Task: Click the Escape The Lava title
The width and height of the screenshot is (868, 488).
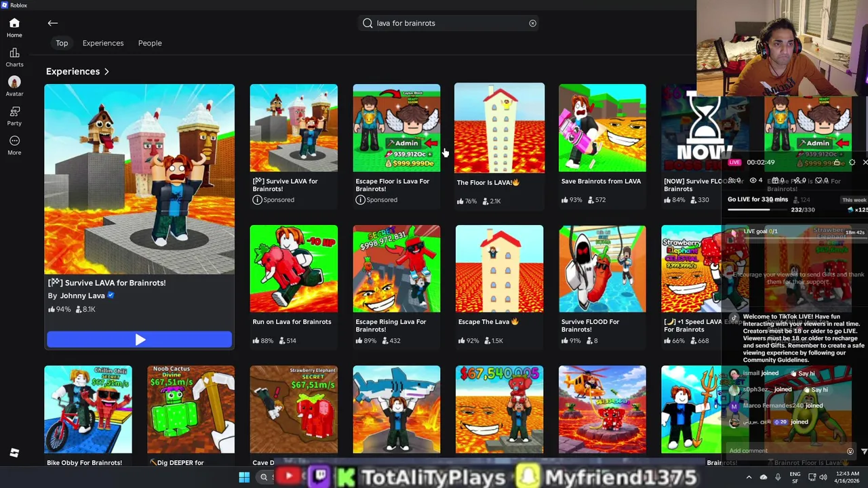Action: pyautogui.click(x=488, y=322)
